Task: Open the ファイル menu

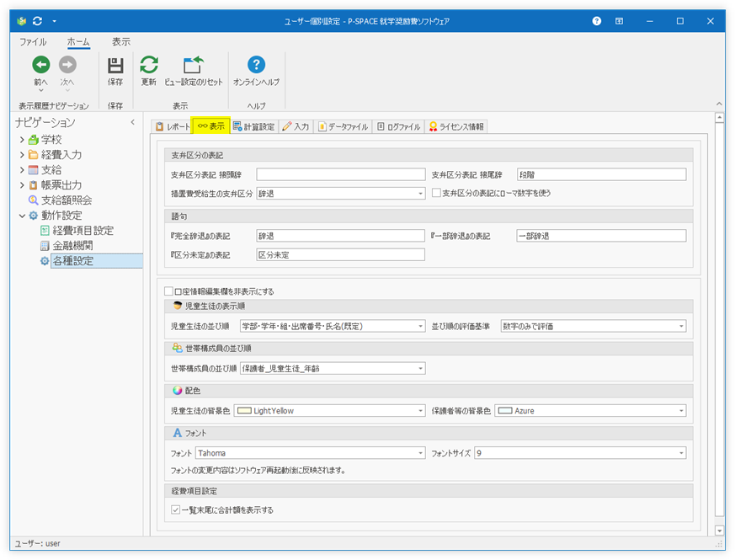Action: (33, 42)
